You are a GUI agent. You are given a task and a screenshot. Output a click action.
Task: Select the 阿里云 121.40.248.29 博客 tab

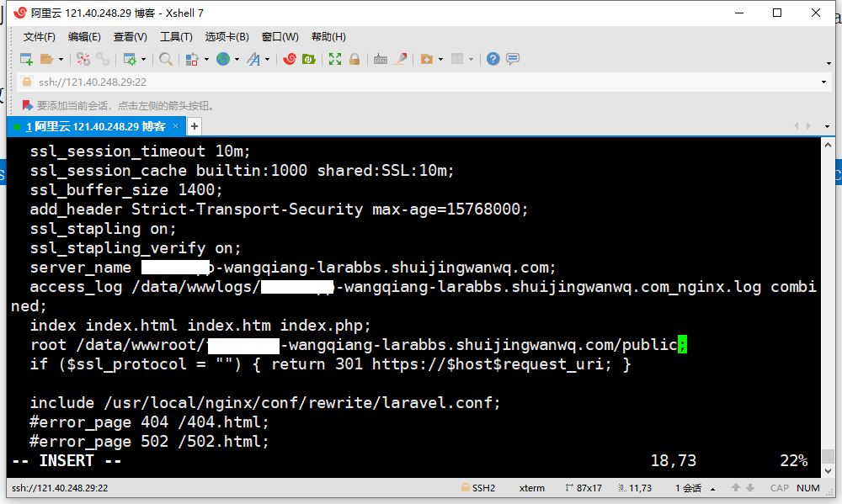tap(97, 127)
